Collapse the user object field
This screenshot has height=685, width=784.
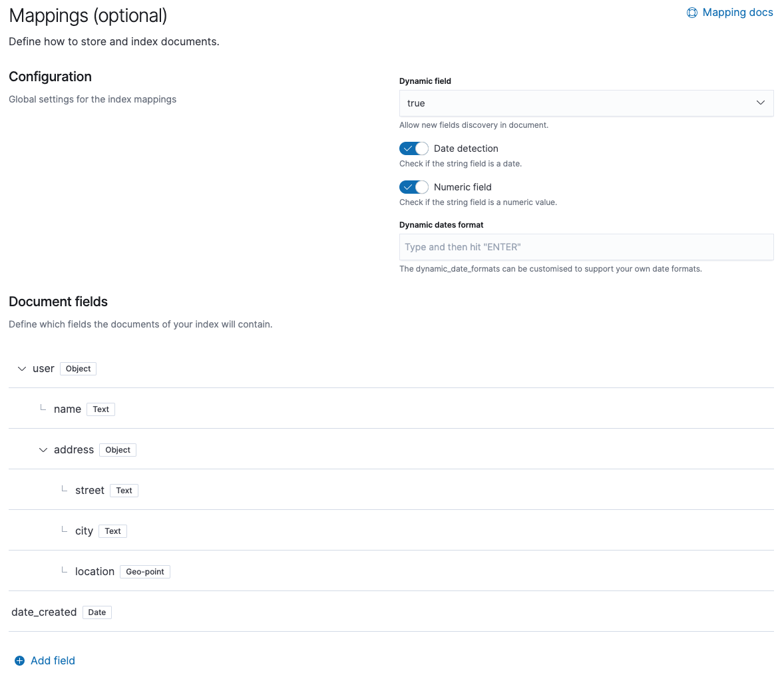pyautogui.click(x=22, y=369)
